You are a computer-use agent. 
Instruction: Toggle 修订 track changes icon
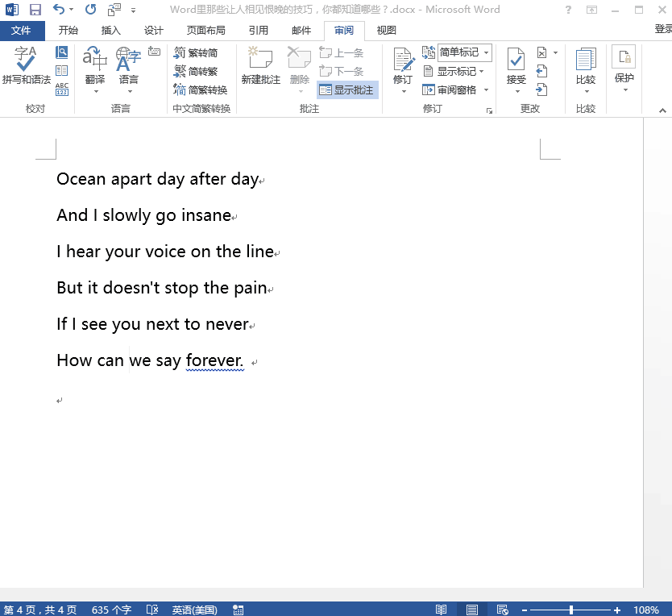(x=403, y=60)
